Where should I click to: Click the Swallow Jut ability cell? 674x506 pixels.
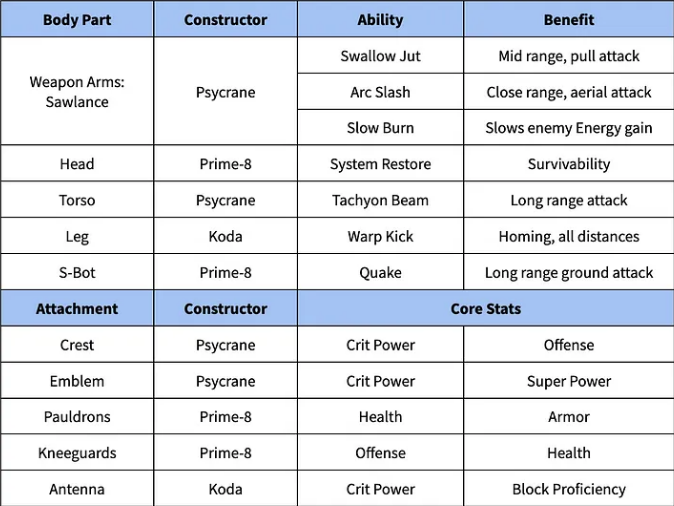click(380, 55)
